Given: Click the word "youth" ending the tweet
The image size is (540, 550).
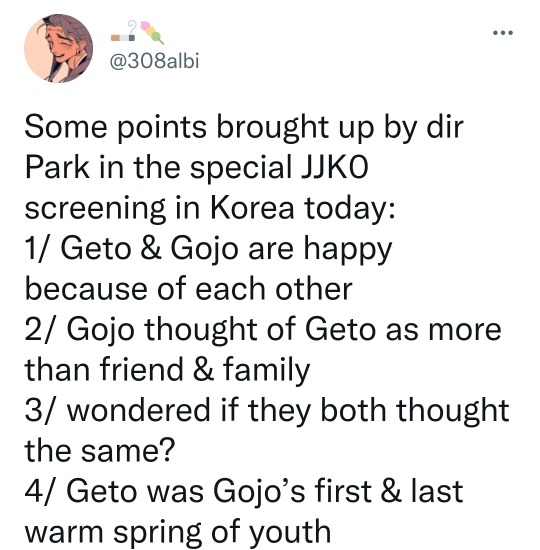Looking at the screenshot, I should coord(290,534).
